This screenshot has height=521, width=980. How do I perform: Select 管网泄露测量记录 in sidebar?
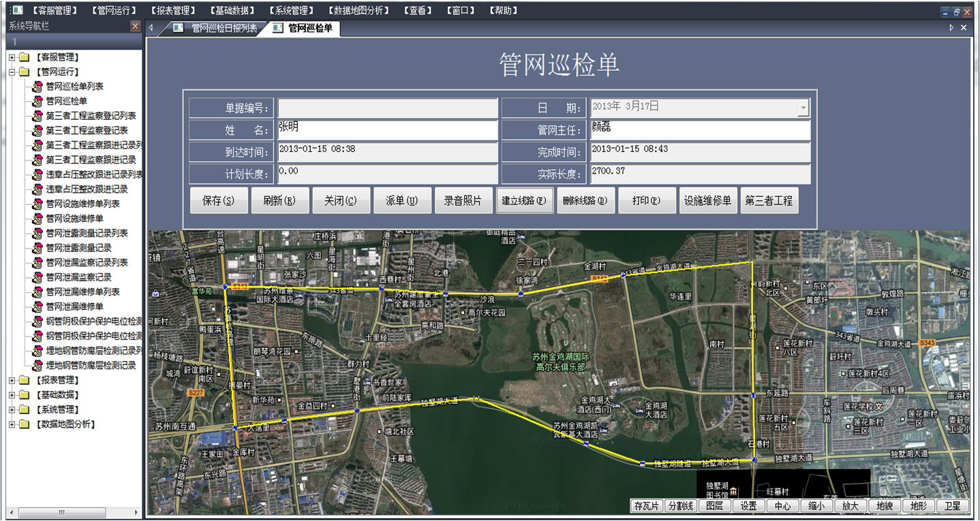pos(78,248)
